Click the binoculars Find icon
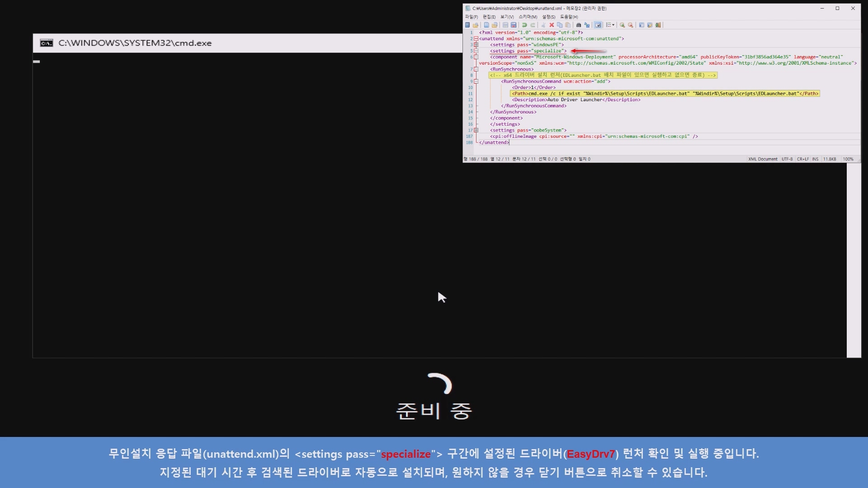 pyautogui.click(x=578, y=25)
